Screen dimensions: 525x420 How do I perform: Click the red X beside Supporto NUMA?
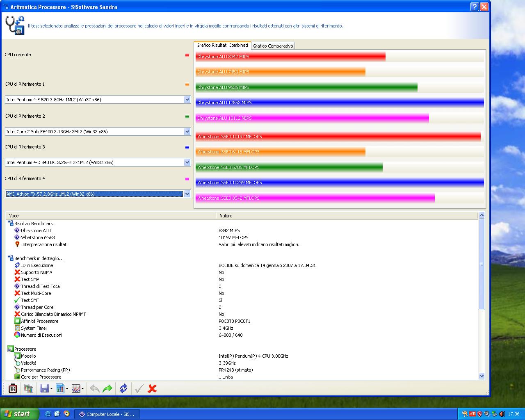pos(17,272)
